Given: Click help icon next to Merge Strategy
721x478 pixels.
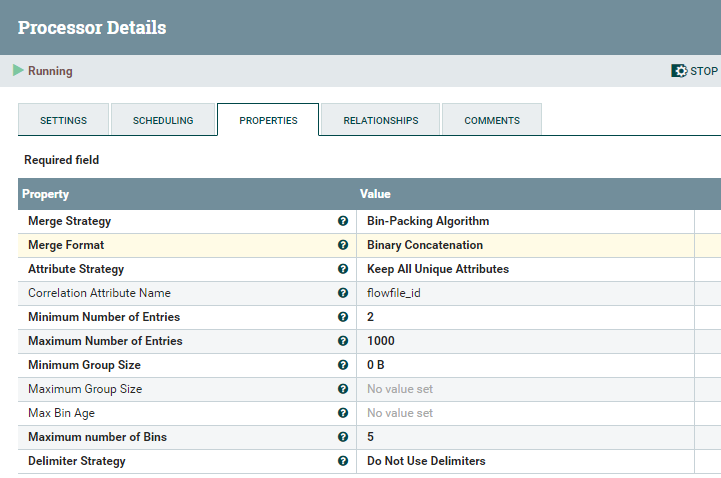Looking at the screenshot, I should tap(343, 221).
